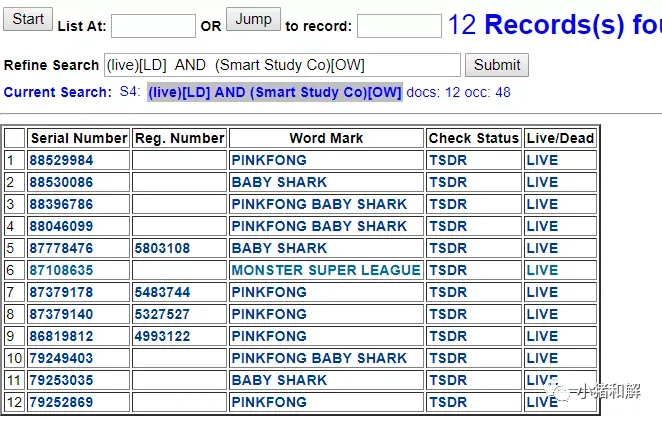Open serial number 79252869
The width and height of the screenshot is (662, 421).
coord(61,402)
